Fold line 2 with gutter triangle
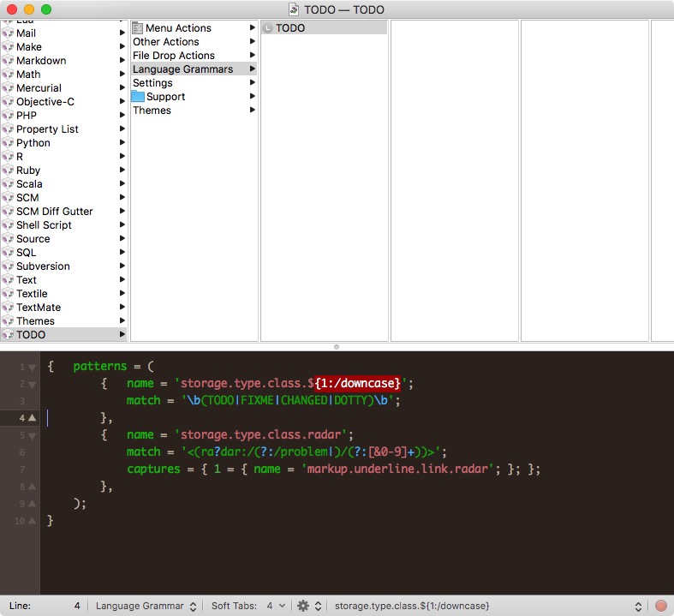This screenshot has width=674, height=616. [x=33, y=385]
